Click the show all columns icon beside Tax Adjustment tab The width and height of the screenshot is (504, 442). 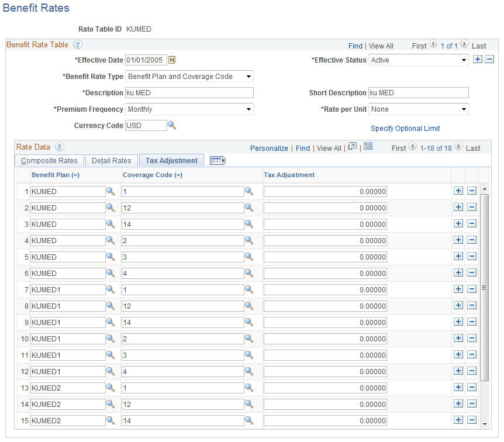[x=217, y=160]
